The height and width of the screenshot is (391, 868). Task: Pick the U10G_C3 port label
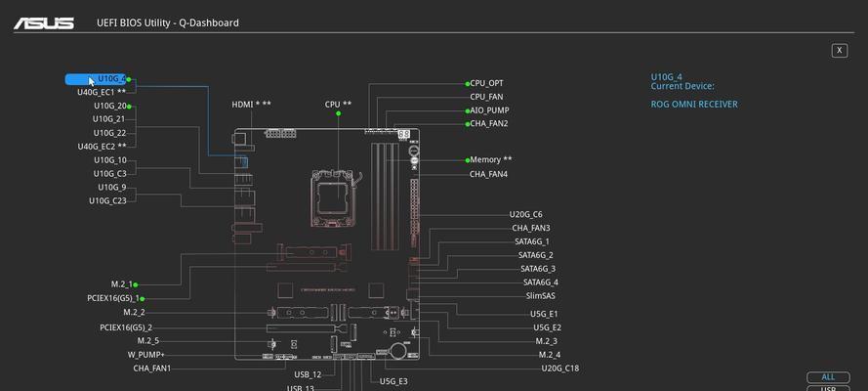(109, 173)
